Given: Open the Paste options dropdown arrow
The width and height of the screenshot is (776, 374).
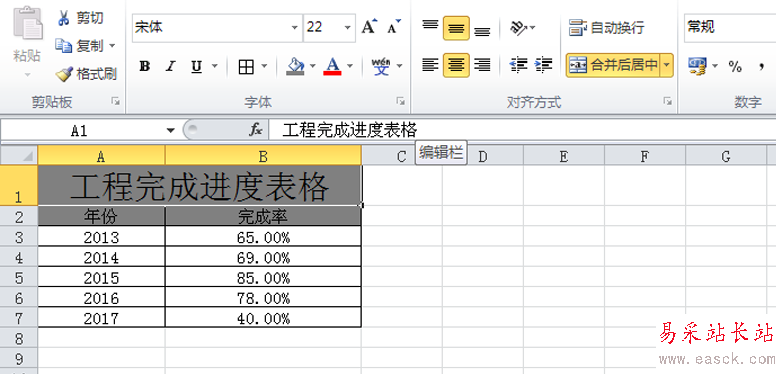Looking at the screenshot, I should [27, 75].
